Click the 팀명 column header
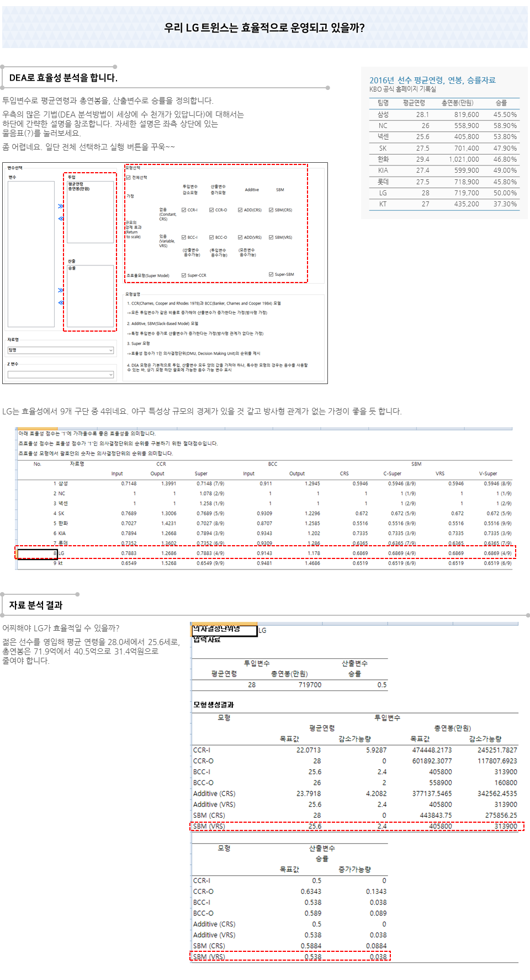The width and height of the screenshot is (530, 980). (383, 103)
